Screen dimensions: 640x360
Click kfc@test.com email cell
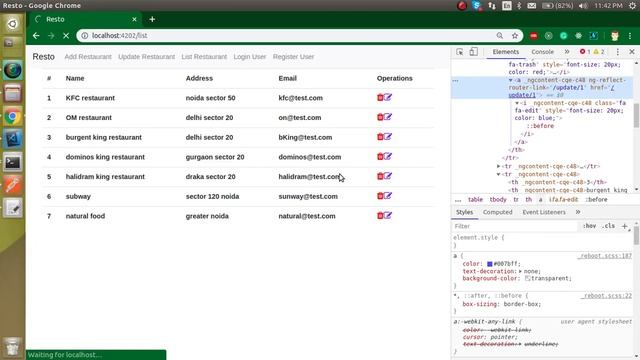[x=300, y=98]
